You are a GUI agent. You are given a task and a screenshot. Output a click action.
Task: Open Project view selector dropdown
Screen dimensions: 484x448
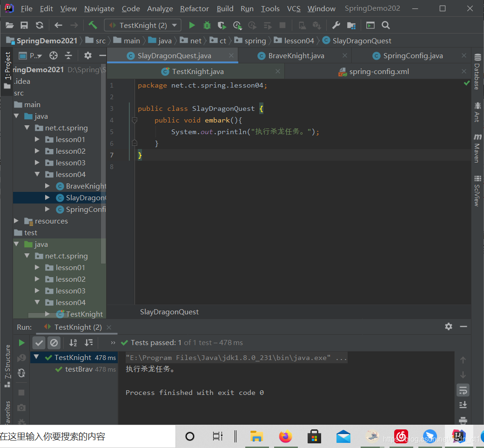[x=31, y=55]
